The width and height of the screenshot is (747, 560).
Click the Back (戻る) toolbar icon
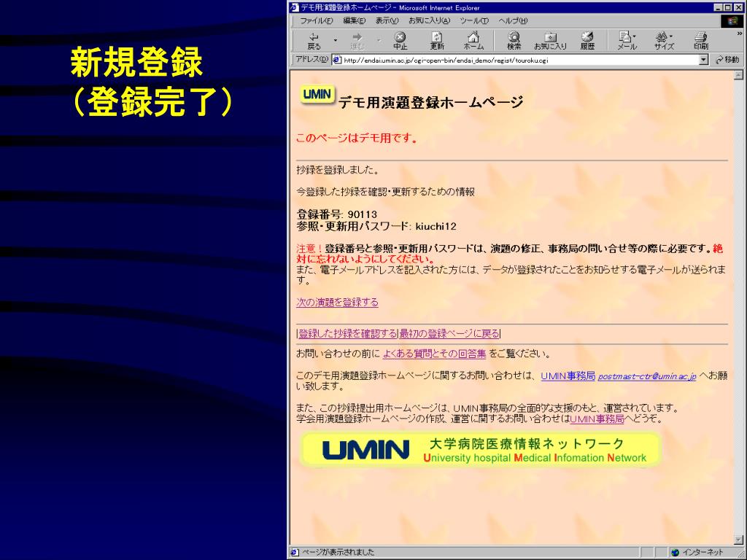click(x=314, y=41)
